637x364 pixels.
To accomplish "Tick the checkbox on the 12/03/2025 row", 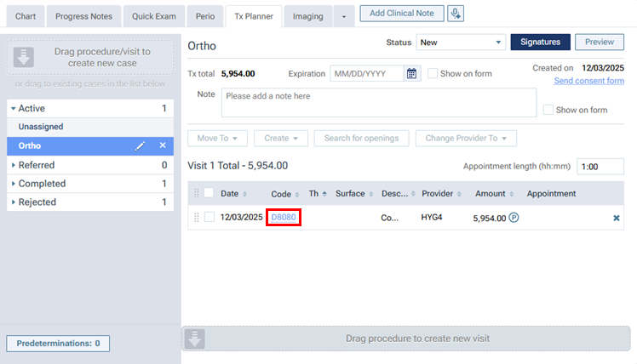I will pos(209,218).
